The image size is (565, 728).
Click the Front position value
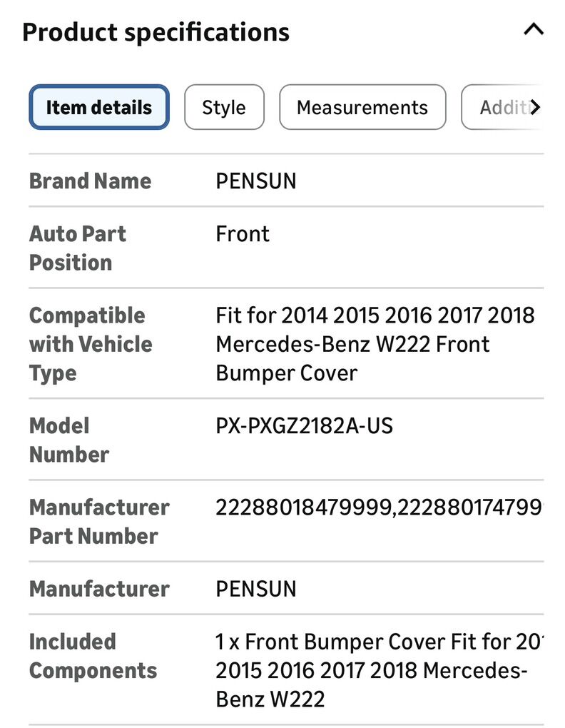click(243, 234)
